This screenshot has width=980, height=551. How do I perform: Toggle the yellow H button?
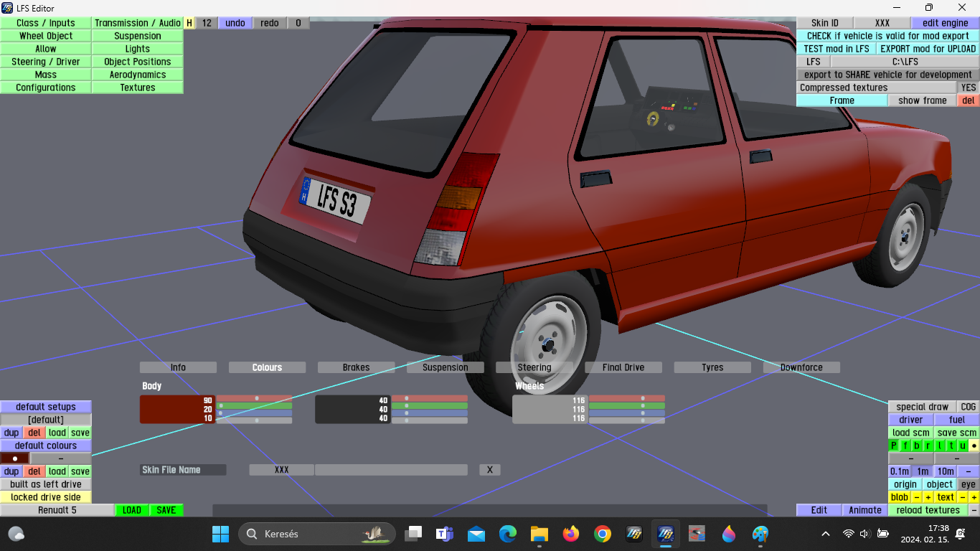(x=189, y=23)
